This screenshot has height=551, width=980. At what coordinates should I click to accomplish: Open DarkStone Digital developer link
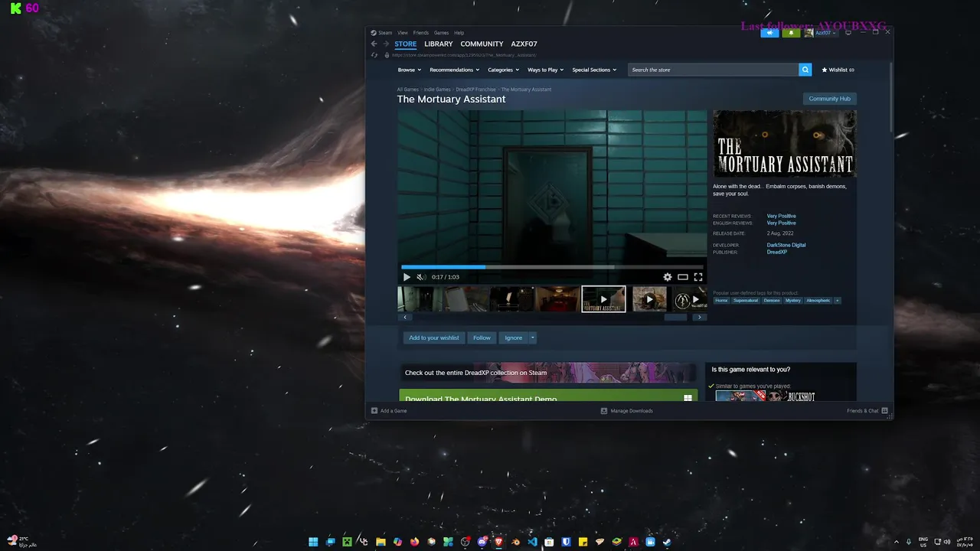pos(786,245)
